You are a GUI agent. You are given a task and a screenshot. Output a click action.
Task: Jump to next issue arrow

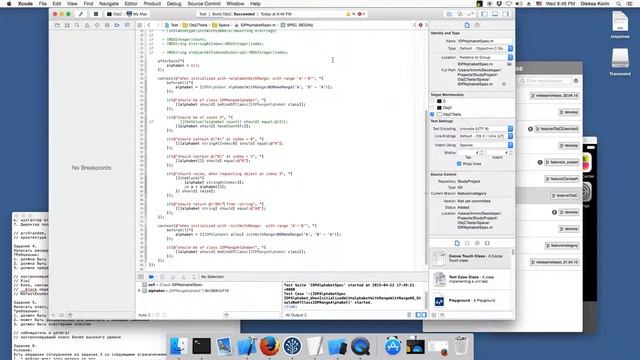point(426,25)
